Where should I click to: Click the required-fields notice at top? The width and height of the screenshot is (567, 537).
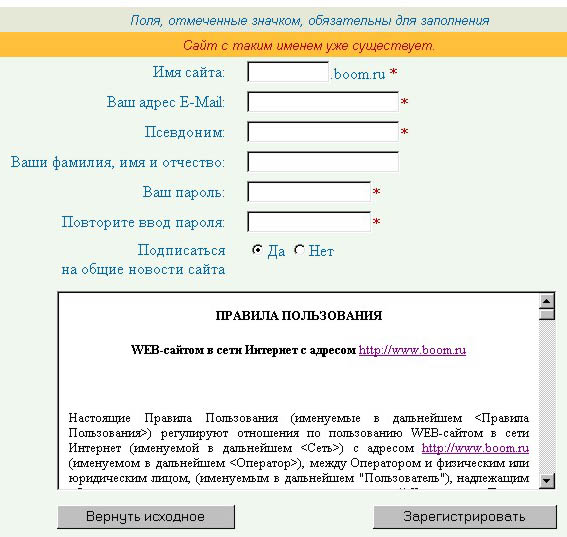coord(310,20)
